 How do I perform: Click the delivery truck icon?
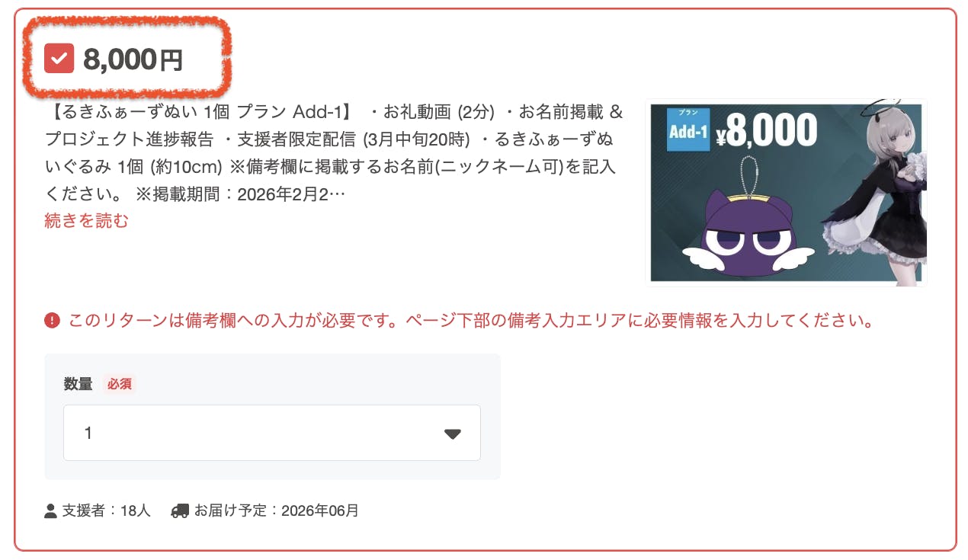[180, 510]
